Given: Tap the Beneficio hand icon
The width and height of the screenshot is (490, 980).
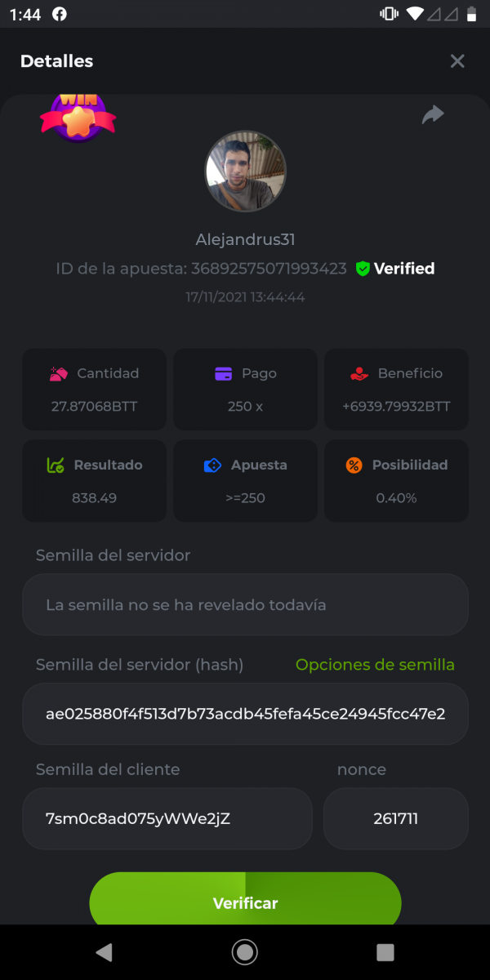Looking at the screenshot, I should click(359, 374).
